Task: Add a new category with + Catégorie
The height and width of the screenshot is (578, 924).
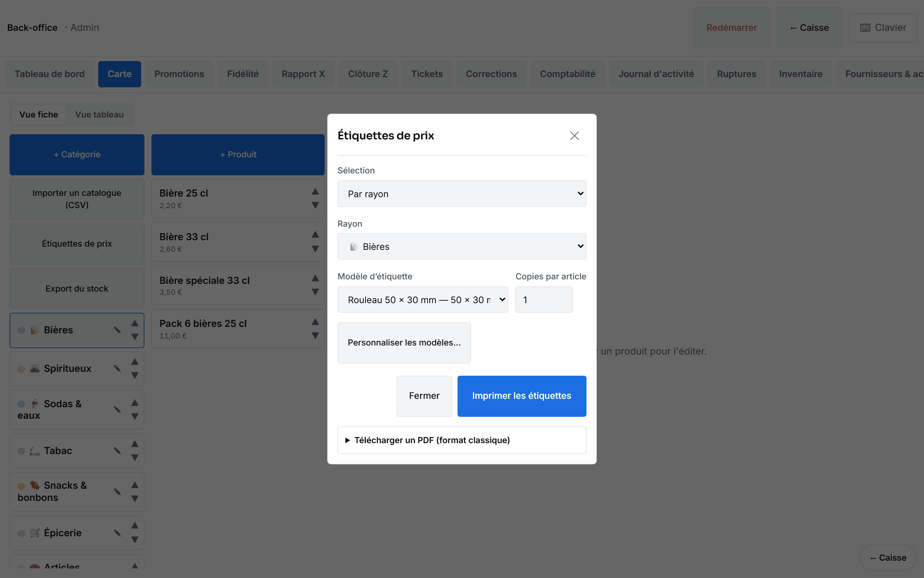Action: [77, 154]
